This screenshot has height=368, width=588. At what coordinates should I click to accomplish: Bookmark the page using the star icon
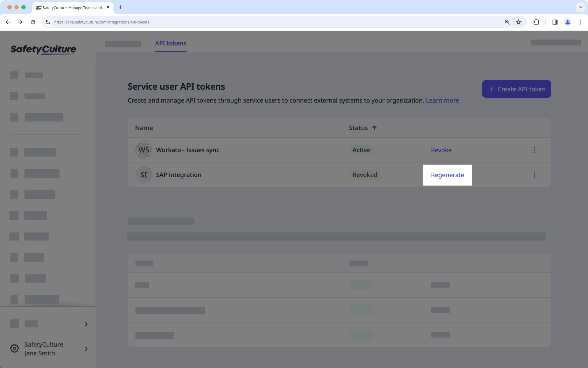(x=519, y=22)
